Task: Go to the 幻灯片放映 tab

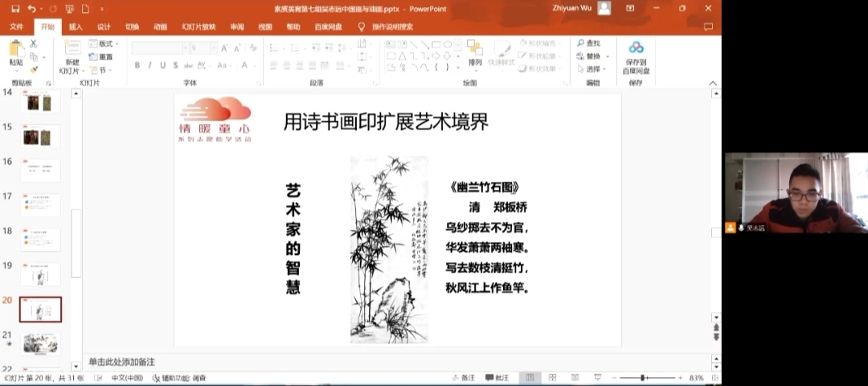Action: [199, 27]
